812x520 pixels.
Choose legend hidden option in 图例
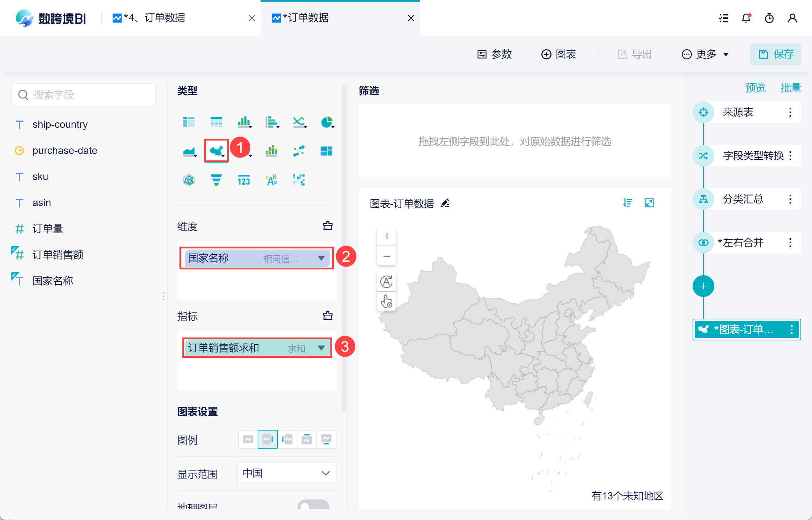[248, 439]
